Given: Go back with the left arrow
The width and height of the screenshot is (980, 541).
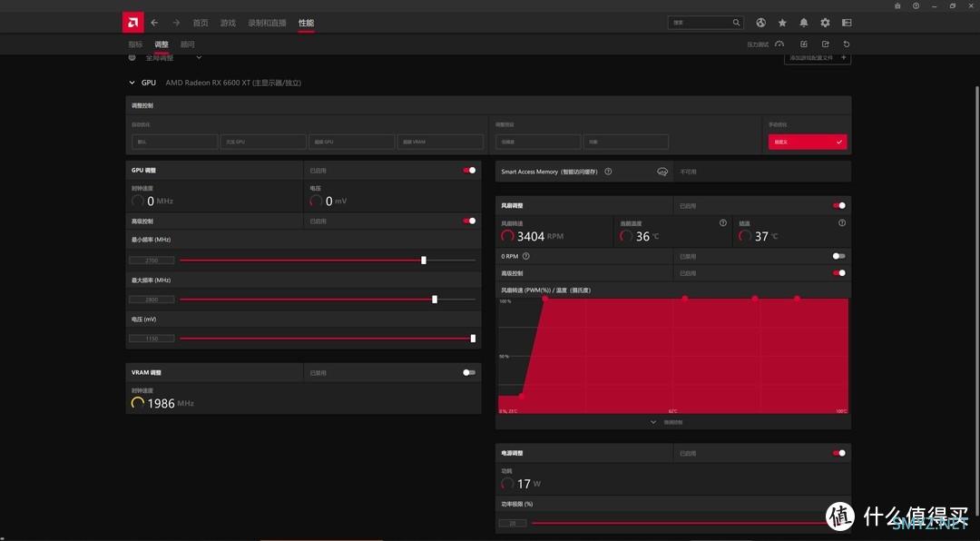Looking at the screenshot, I should 154,23.
